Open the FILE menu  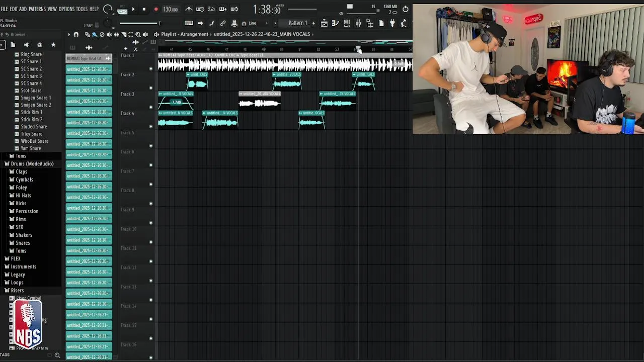click(4, 9)
